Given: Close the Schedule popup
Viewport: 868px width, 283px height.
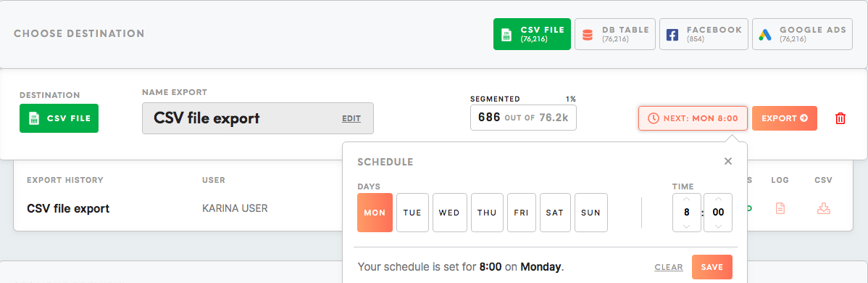Looking at the screenshot, I should (728, 162).
